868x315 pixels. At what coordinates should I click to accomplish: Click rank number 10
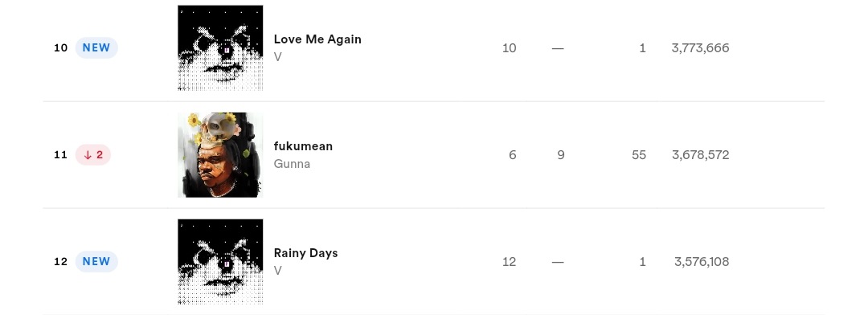(x=60, y=48)
